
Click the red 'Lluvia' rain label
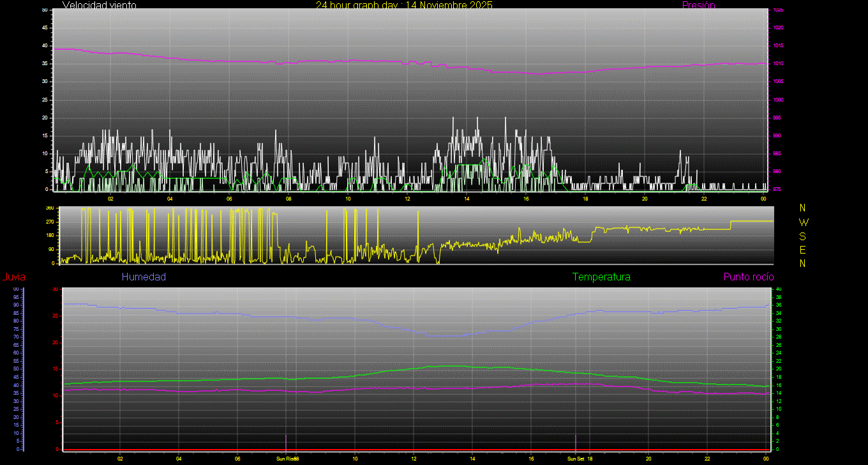13,277
